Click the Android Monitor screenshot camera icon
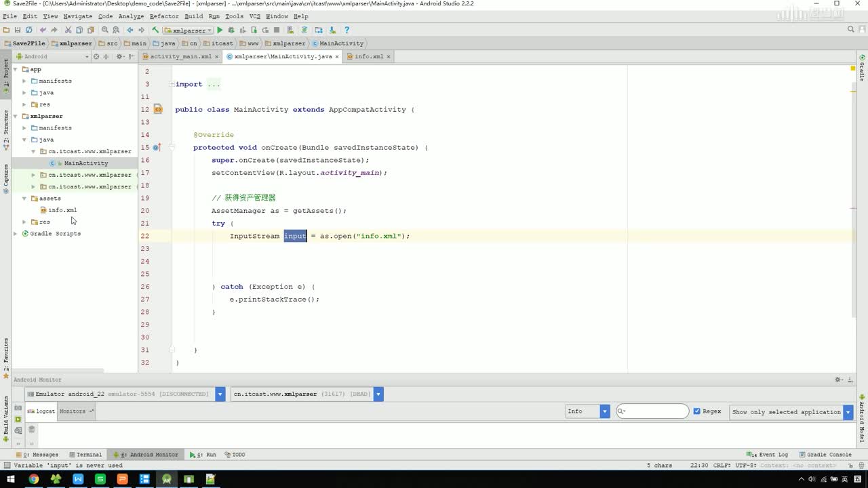 [x=18, y=408]
